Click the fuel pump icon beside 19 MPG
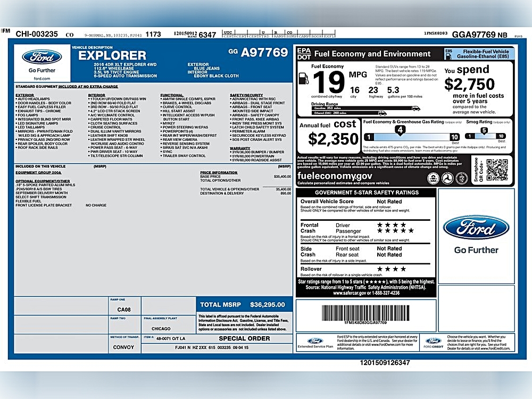This screenshot has height=399, width=532. coord(303,78)
